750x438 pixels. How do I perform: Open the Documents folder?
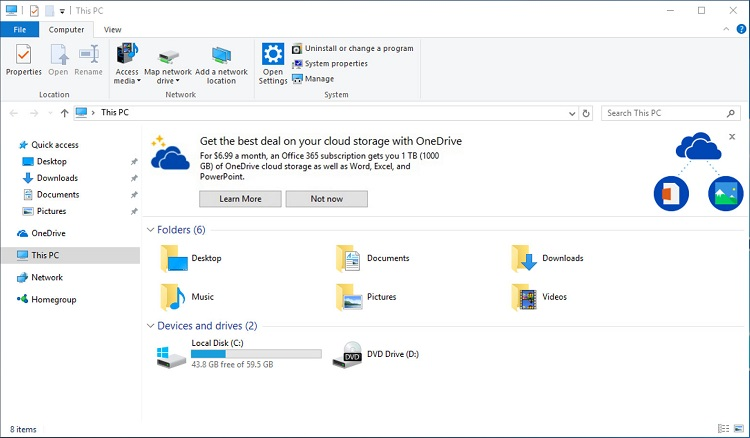point(373,258)
